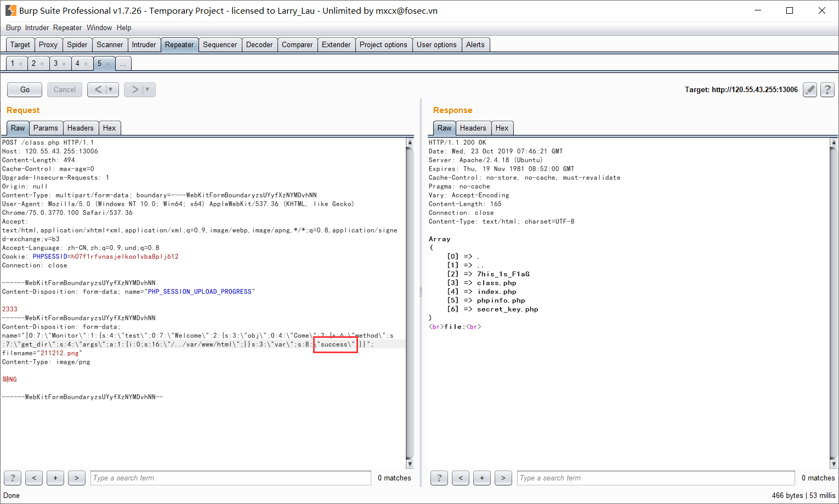Show request Params view
The image size is (839, 504).
46,128
